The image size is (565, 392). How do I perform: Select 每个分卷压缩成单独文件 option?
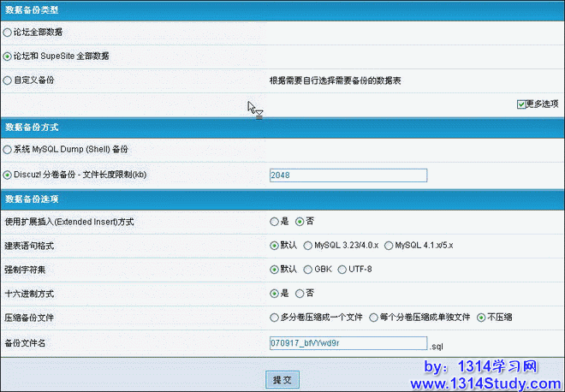click(x=374, y=317)
